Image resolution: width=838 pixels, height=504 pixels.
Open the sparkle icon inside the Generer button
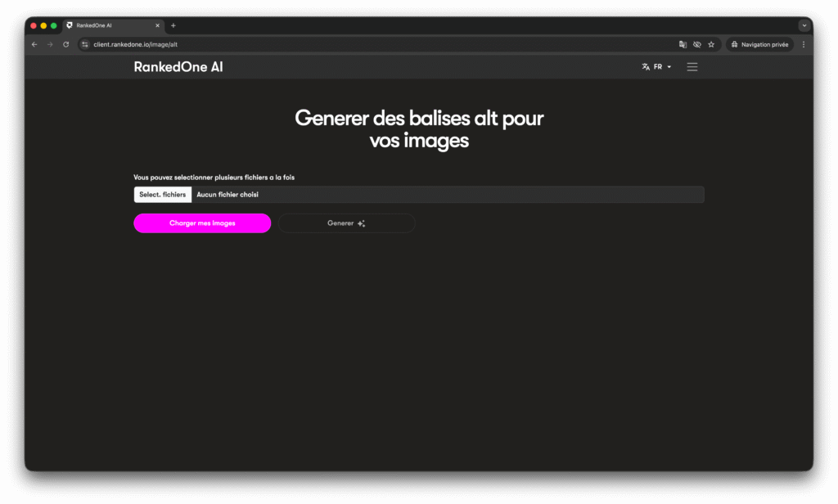click(363, 223)
